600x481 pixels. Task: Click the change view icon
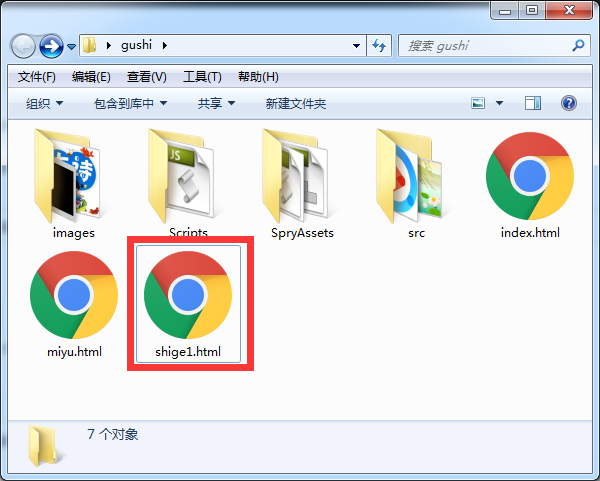478,103
